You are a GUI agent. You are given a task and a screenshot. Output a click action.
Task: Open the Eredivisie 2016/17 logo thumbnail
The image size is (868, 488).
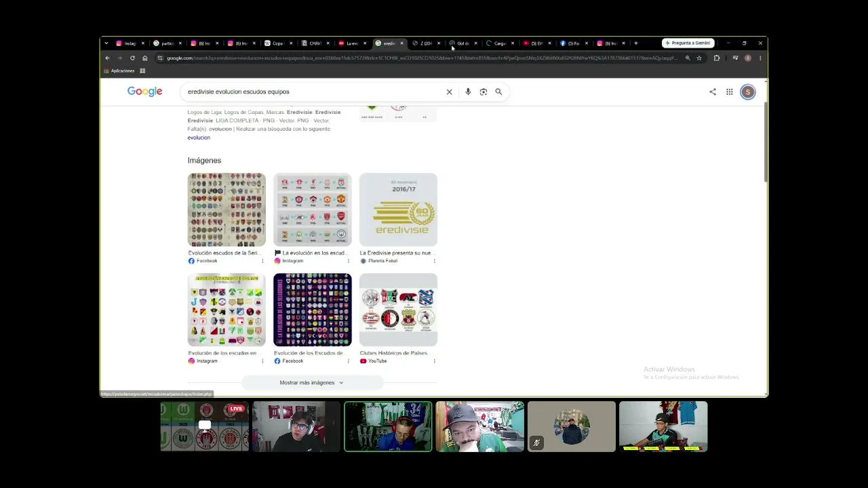398,209
